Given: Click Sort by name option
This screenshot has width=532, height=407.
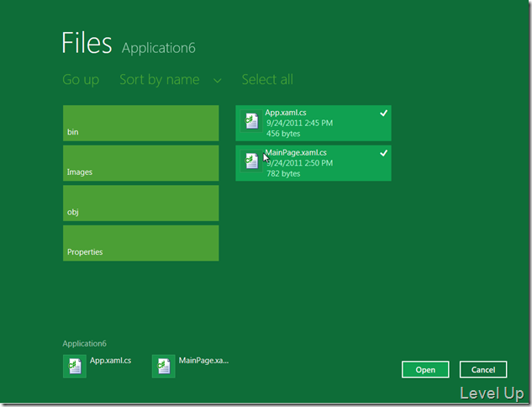Looking at the screenshot, I should point(160,80).
